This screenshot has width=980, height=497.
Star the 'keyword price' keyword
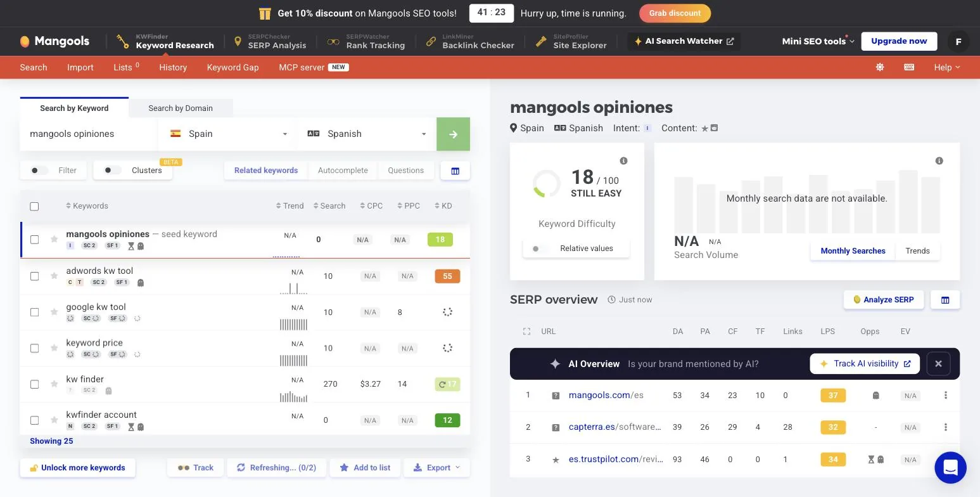pyautogui.click(x=54, y=348)
